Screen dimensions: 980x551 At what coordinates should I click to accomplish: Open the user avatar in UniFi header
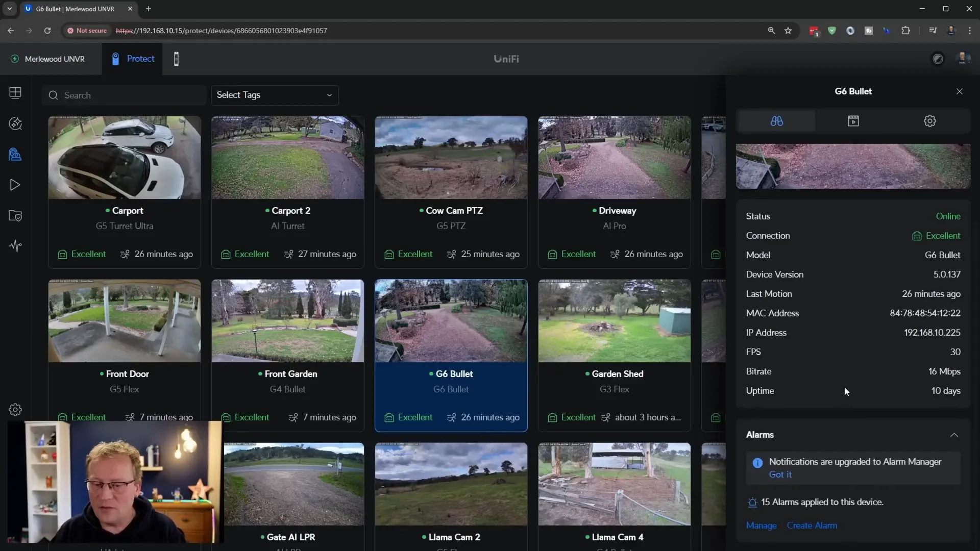(x=963, y=59)
